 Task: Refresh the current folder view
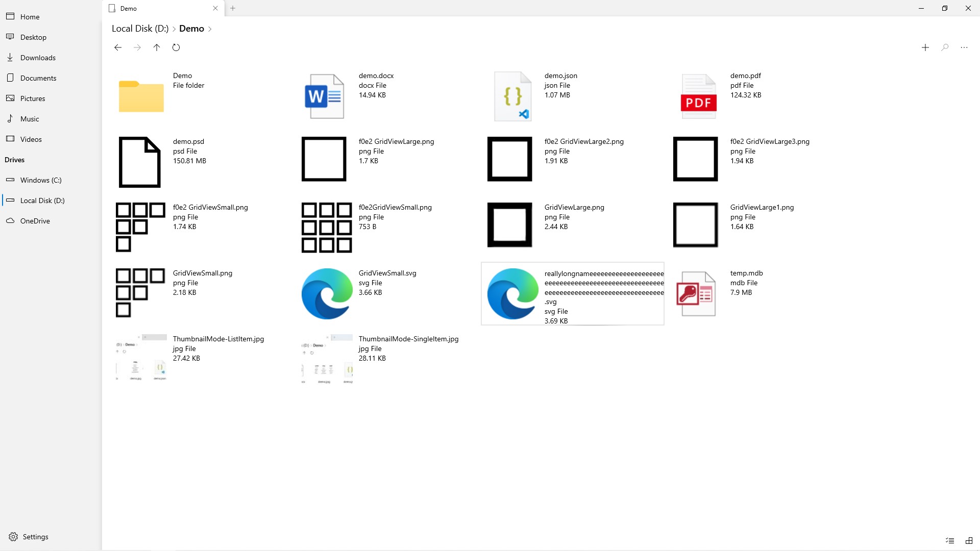[x=176, y=47]
